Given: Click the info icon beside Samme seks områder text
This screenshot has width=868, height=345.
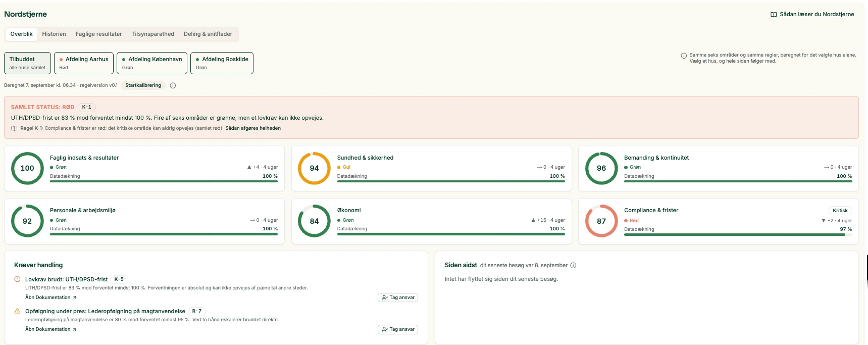Looking at the screenshot, I should point(684,56).
